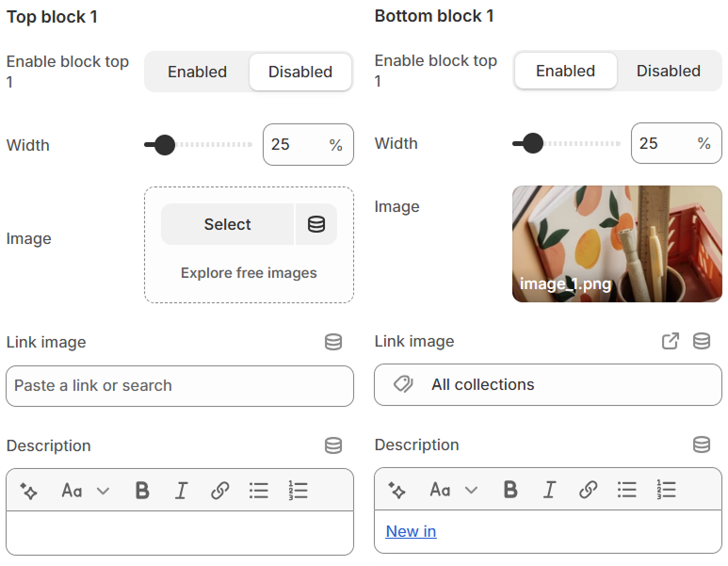Add numbered list in Top block description

click(x=298, y=491)
